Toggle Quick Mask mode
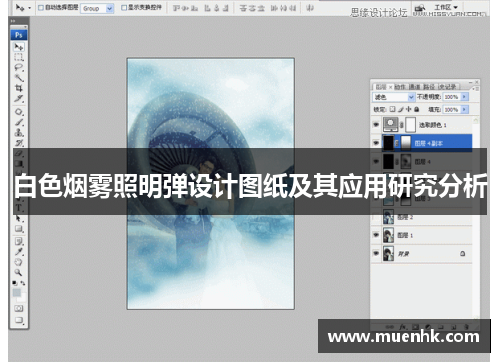The image size is (500, 362). pyautogui.click(x=19, y=308)
